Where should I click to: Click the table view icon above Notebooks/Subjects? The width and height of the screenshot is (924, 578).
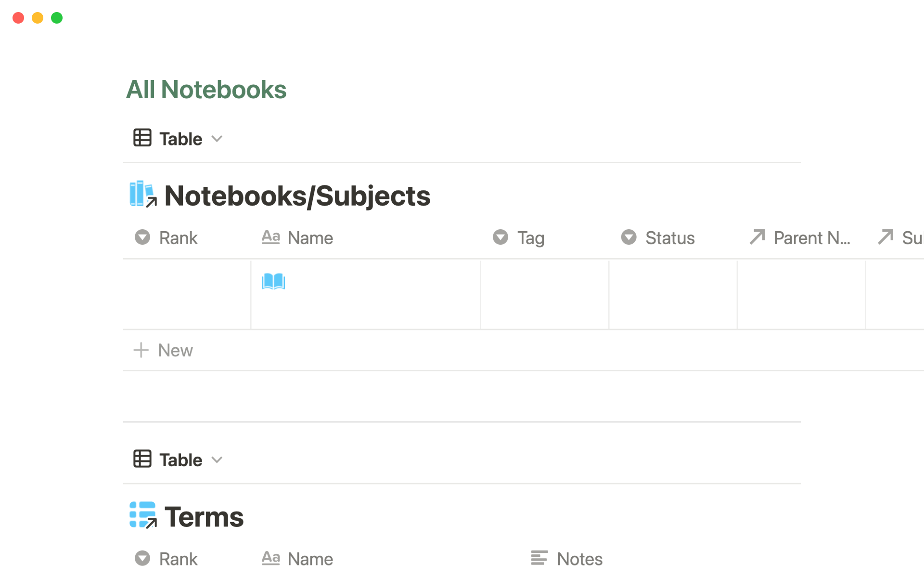pos(142,138)
